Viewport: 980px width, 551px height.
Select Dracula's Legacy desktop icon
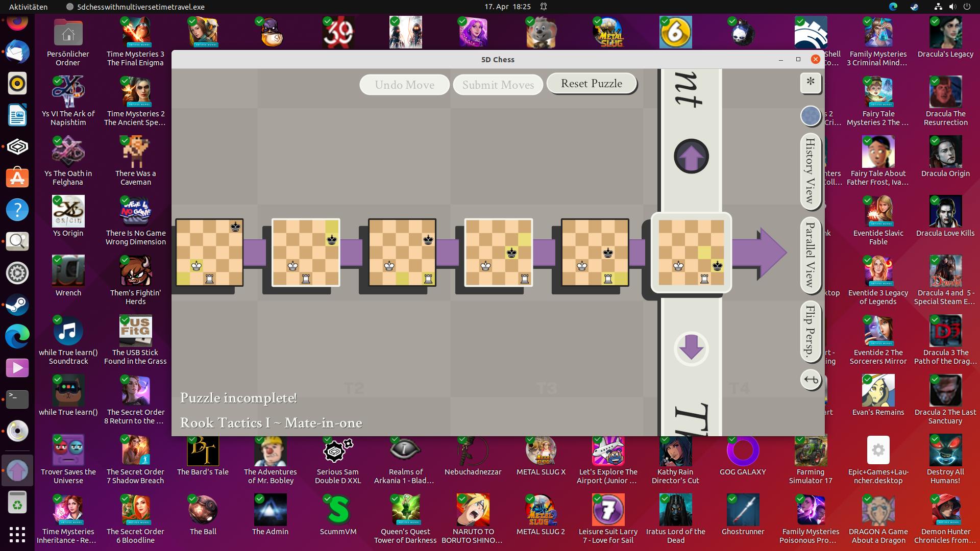click(945, 38)
